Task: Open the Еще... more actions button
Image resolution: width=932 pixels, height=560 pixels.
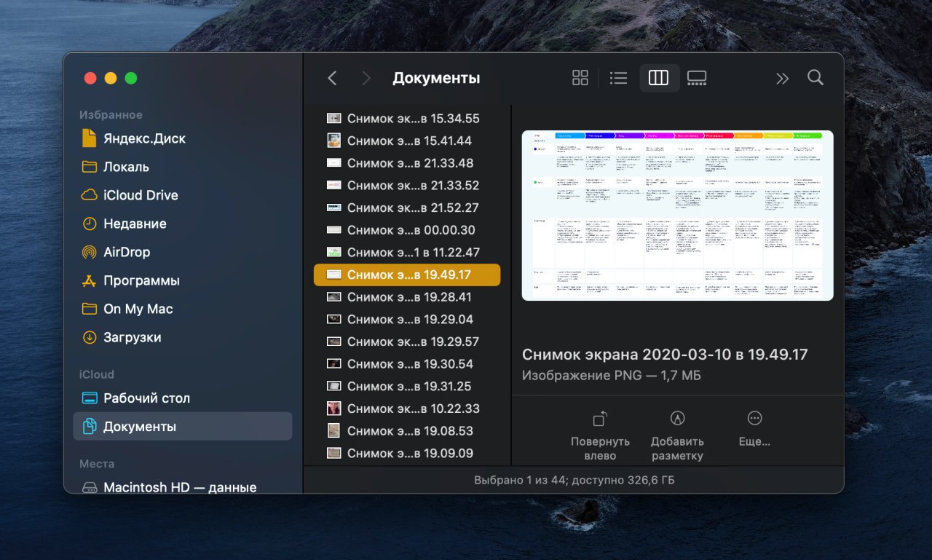Action: coord(754,429)
